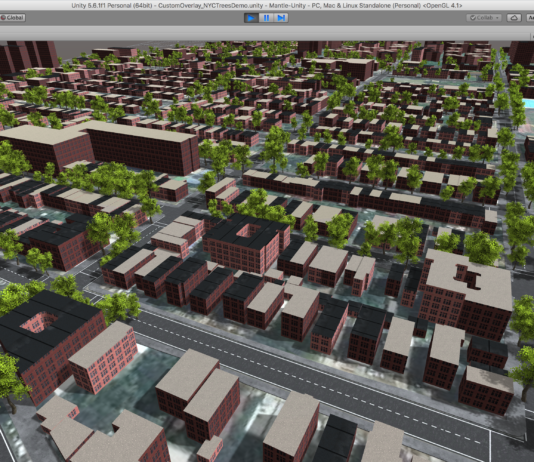This screenshot has width=534, height=462.
Task: Open the Collab dropdown
Action: coord(484,18)
